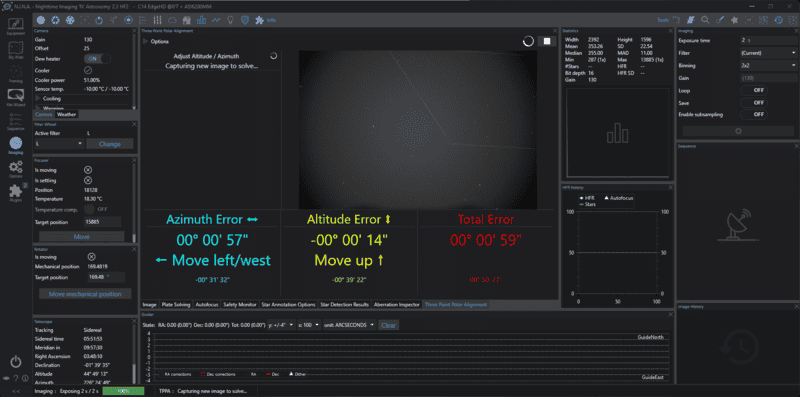Open the guider x: 100 dropdown
The width and height of the screenshot is (800, 397).
click(x=310, y=325)
